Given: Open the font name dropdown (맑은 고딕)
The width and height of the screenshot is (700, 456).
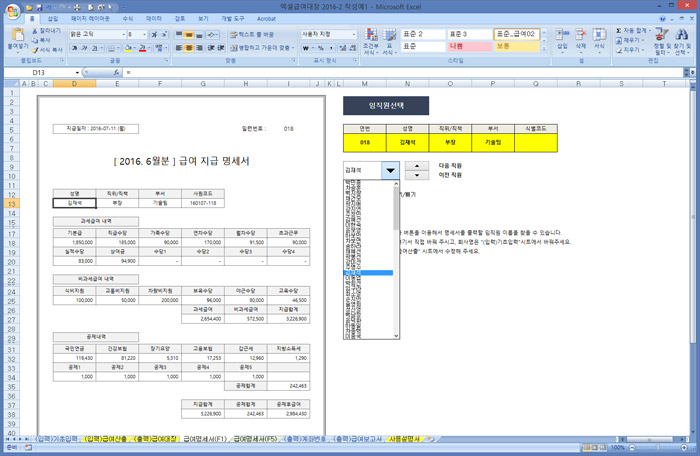Looking at the screenshot, I should (x=124, y=34).
